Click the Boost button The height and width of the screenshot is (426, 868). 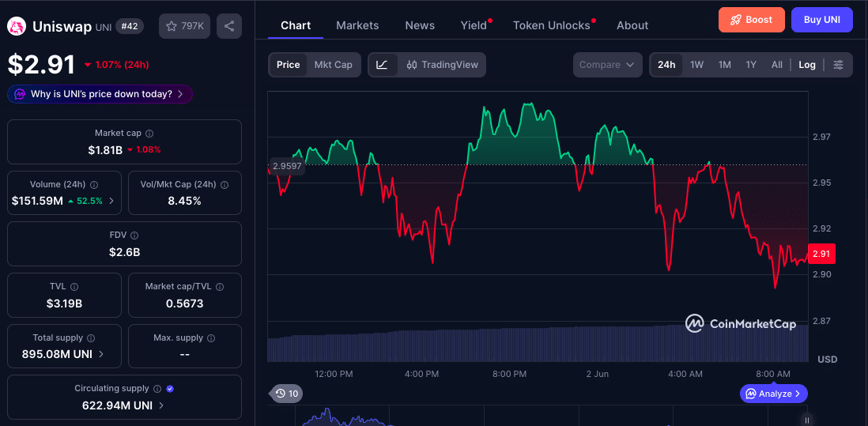click(751, 20)
